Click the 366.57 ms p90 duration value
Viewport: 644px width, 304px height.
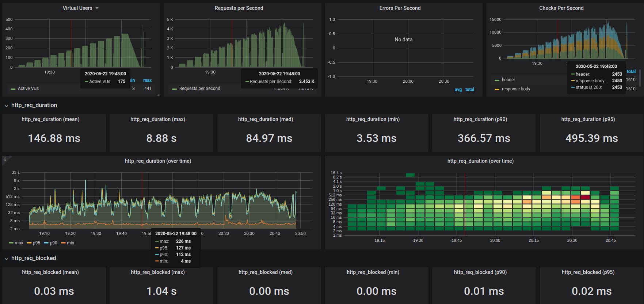(484, 138)
